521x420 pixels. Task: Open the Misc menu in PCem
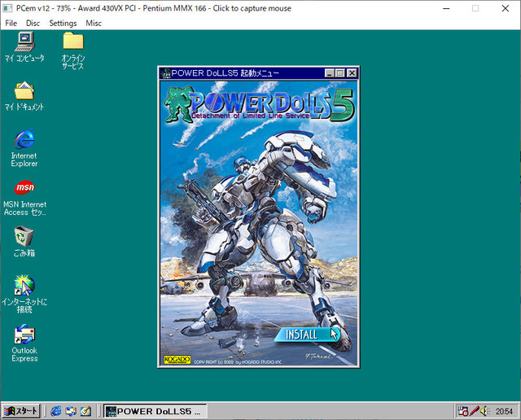94,23
